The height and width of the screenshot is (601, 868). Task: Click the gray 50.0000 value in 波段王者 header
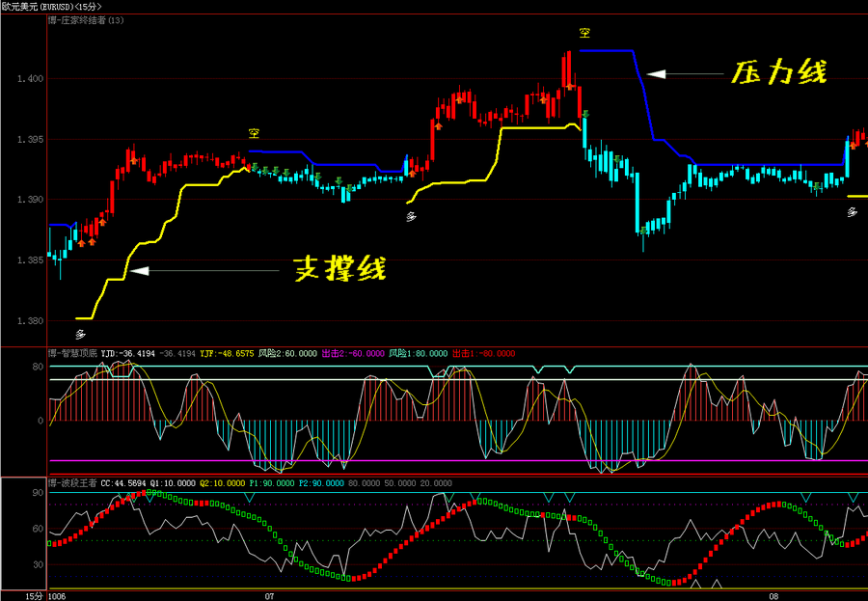pos(400,483)
